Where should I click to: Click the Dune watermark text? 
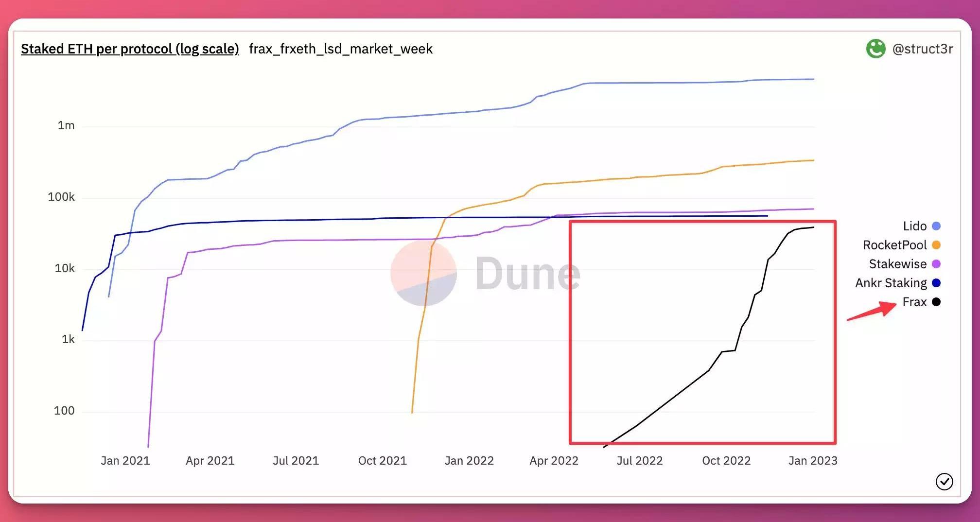[527, 274]
